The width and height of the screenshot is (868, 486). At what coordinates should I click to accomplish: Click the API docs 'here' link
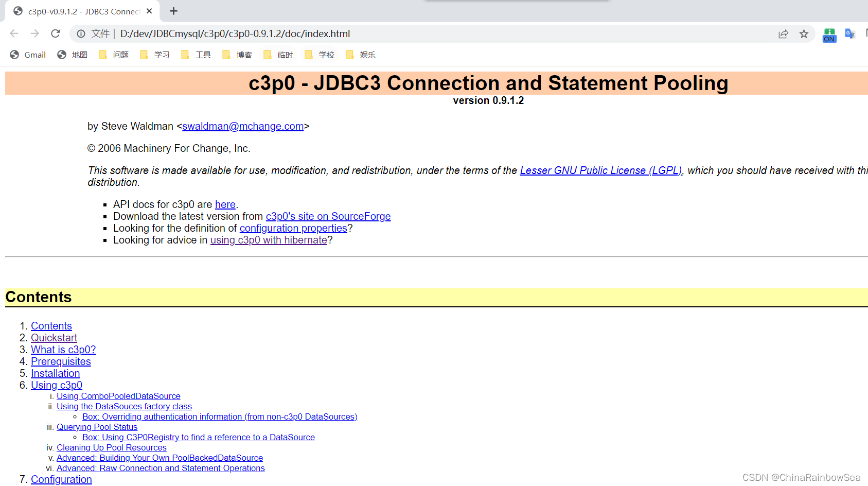225,204
